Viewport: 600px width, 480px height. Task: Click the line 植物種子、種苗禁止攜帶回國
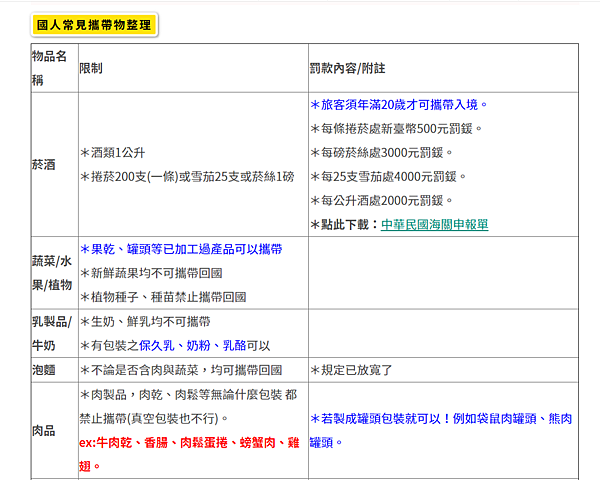(163, 297)
